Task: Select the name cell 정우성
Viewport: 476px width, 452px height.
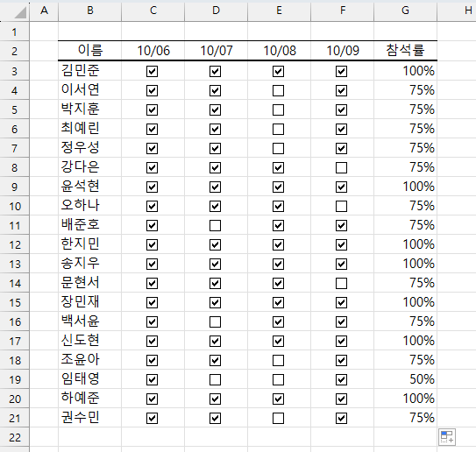Action: [x=90, y=148]
